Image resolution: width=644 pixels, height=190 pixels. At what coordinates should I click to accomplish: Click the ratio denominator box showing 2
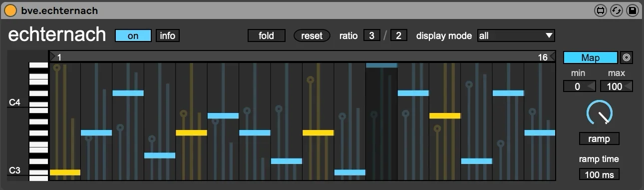click(x=398, y=35)
